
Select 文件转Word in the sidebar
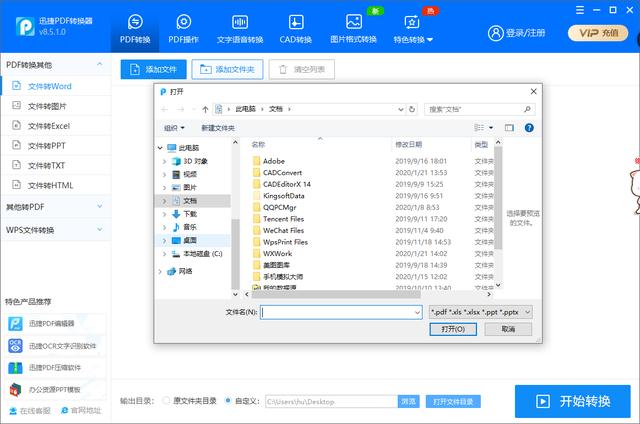56,86
